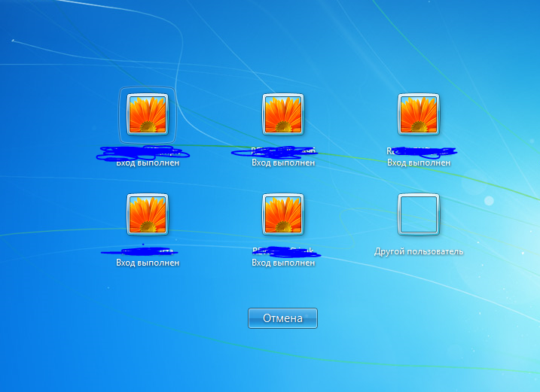This screenshot has height=392, width=540.
Task: Open the bottom-left user's flower avatar
Action: pyautogui.click(x=148, y=214)
